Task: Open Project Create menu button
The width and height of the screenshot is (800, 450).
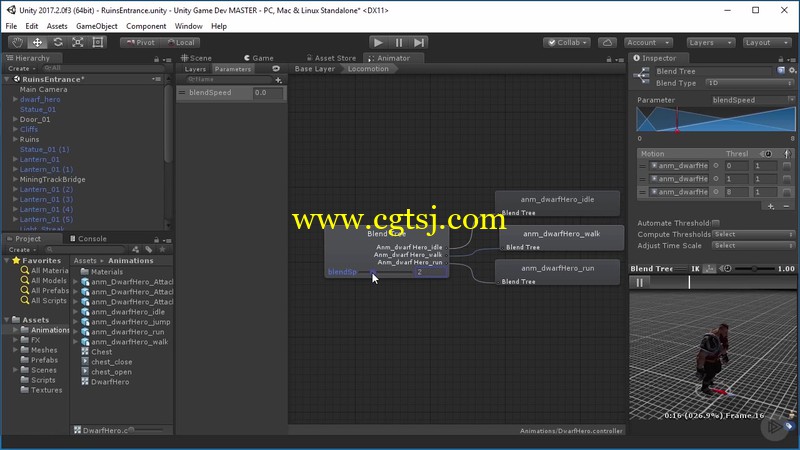Action: click(x=22, y=249)
